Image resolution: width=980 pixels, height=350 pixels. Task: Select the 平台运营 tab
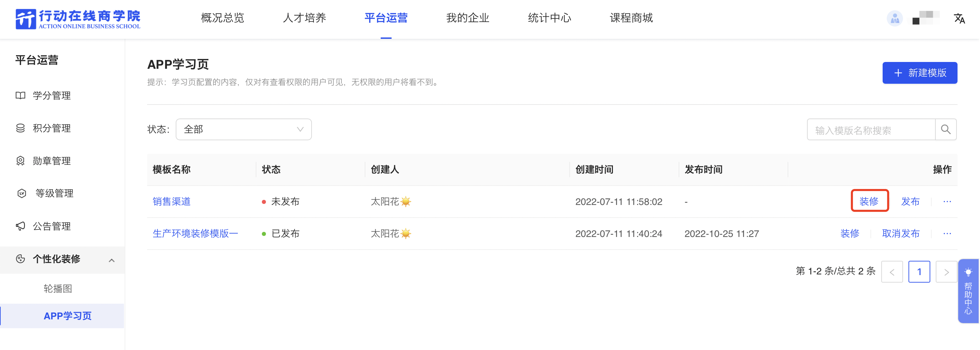point(386,18)
